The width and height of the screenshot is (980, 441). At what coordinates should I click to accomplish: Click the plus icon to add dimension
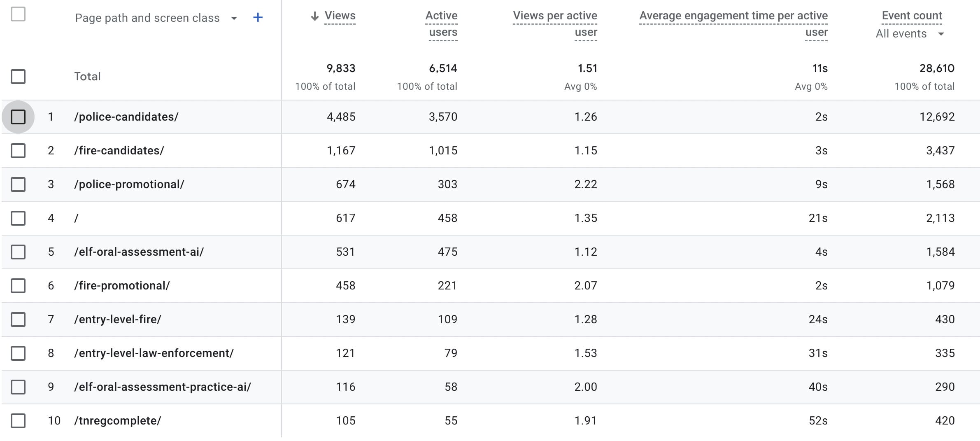[x=258, y=17]
